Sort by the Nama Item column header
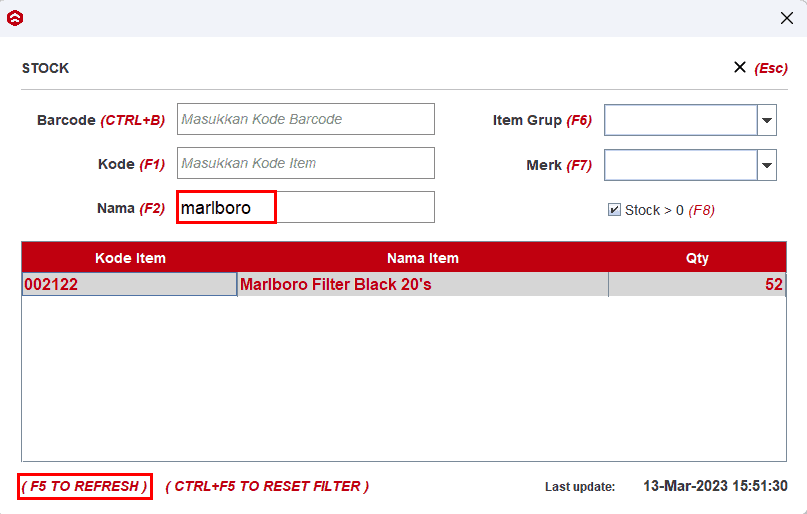 [x=422, y=258]
